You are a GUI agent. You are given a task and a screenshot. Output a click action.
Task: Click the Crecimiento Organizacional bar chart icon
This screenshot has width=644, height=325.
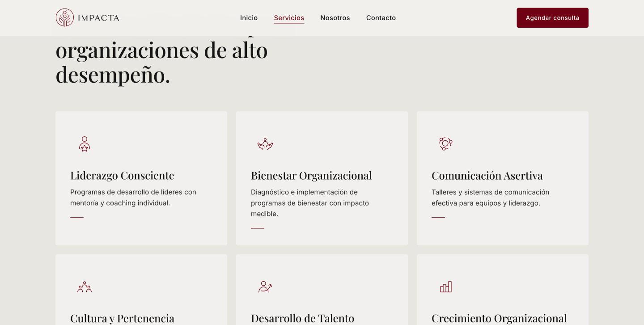pos(446,287)
